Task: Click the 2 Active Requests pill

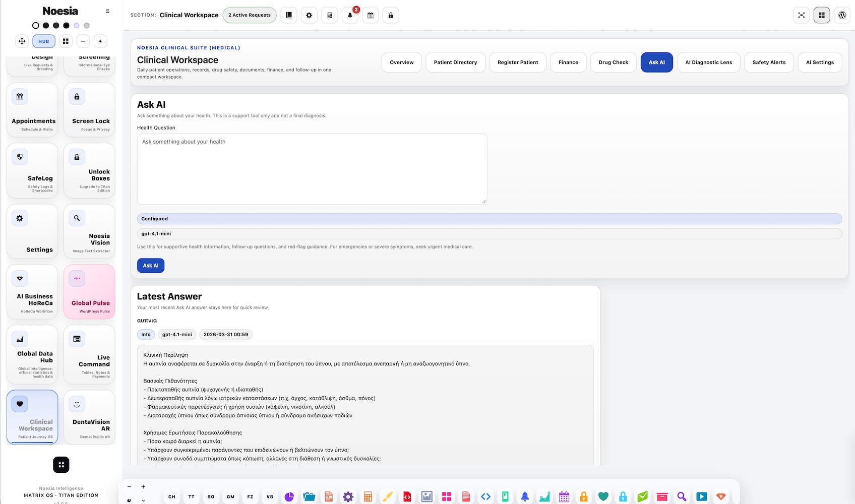Action: (x=250, y=15)
